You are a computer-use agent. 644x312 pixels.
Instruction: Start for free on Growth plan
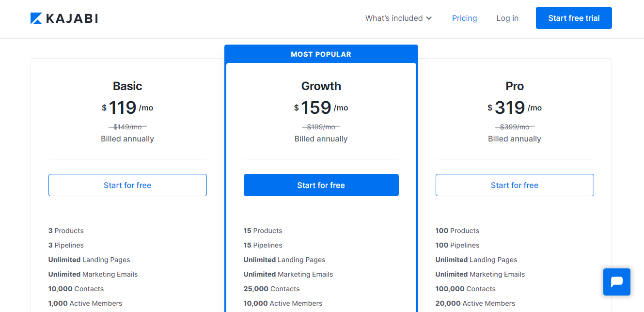[x=321, y=185]
